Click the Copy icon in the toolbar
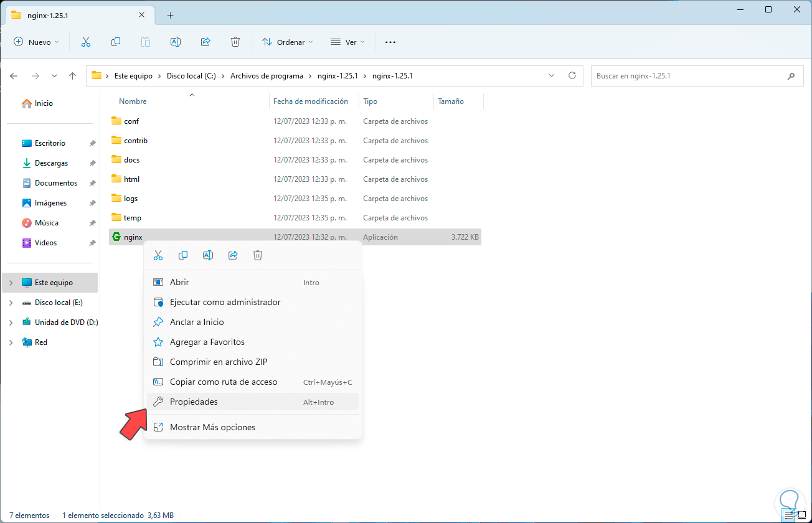812x523 pixels. 116,42
